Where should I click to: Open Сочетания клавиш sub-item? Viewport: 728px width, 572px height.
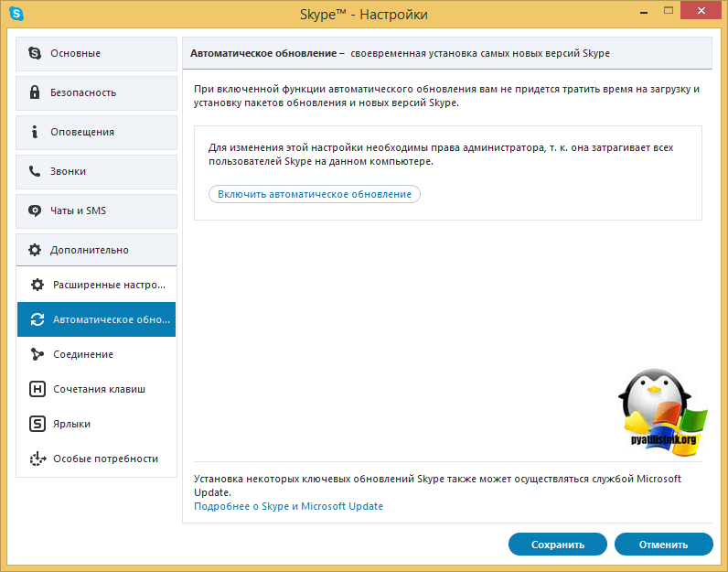97,389
